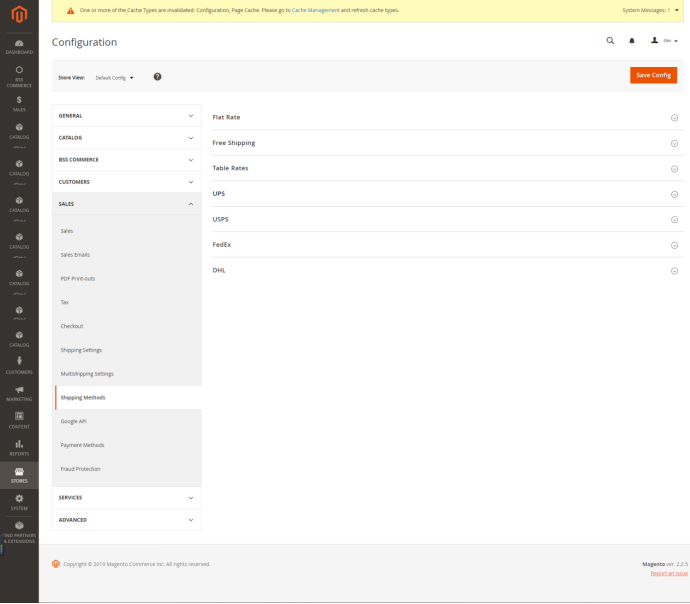Click the Magento logo in sidebar
The width and height of the screenshot is (690, 604).
click(x=19, y=14)
